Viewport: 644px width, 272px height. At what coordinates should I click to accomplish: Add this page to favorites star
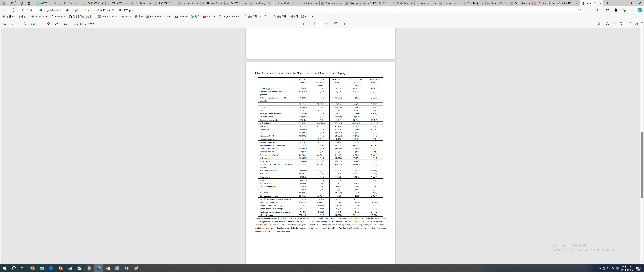click(x=579, y=10)
